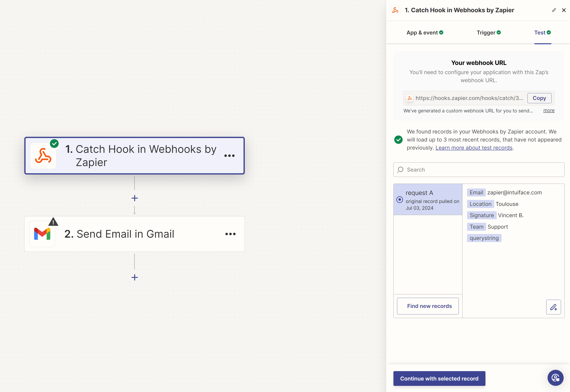570x392 pixels.
Task: Rename step using the pencil icon
Action: (x=554, y=10)
